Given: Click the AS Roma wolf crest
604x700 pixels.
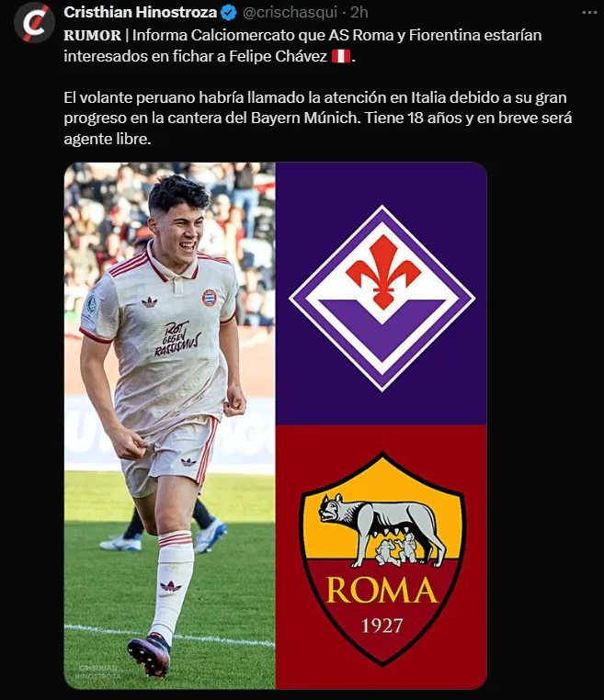Looking at the screenshot, I should tap(382, 559).
